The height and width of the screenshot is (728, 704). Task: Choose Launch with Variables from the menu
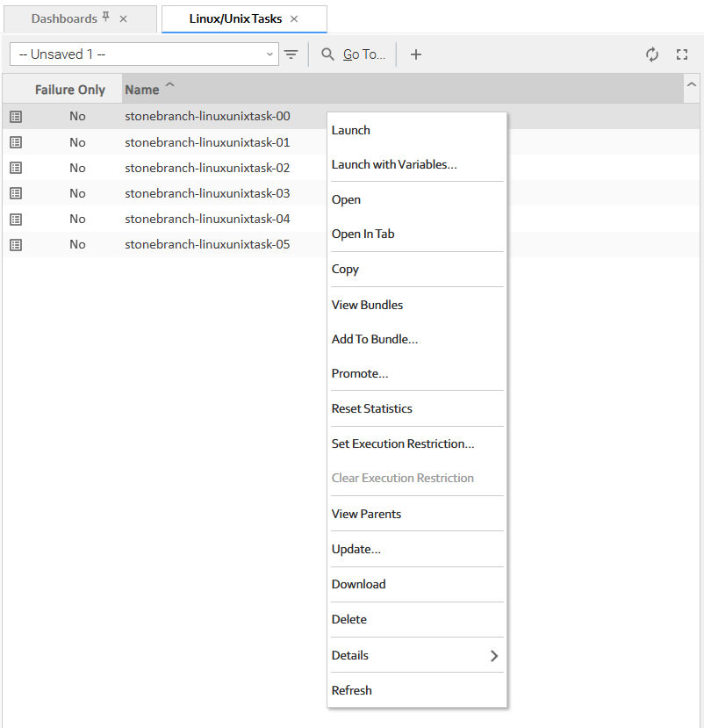[394, 164]
